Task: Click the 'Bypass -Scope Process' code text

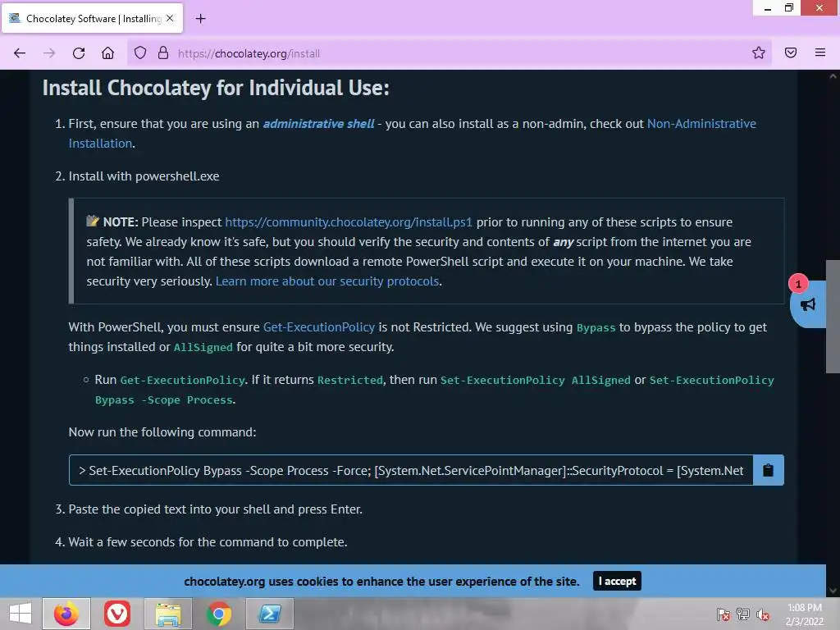Action: [163, 400]
